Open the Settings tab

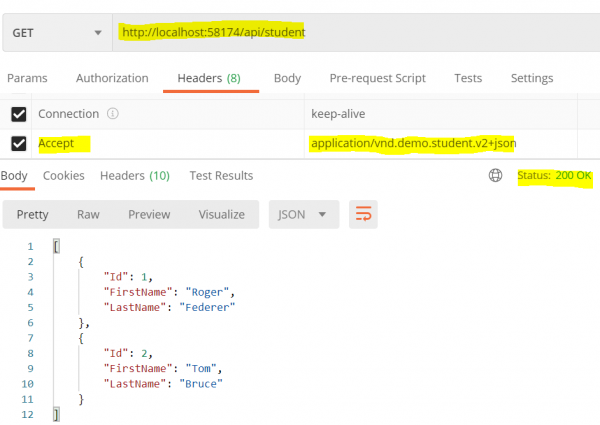coord(532,78)
